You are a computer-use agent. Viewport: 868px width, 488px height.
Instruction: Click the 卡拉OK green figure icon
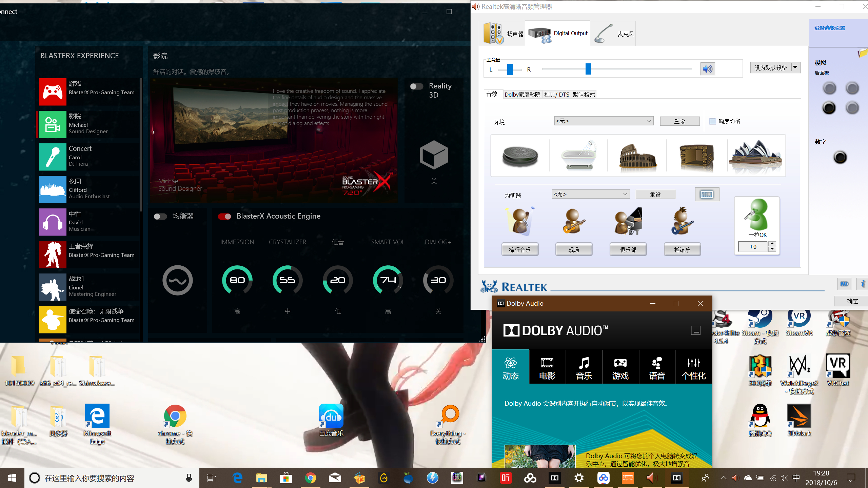tap(757, 215)
